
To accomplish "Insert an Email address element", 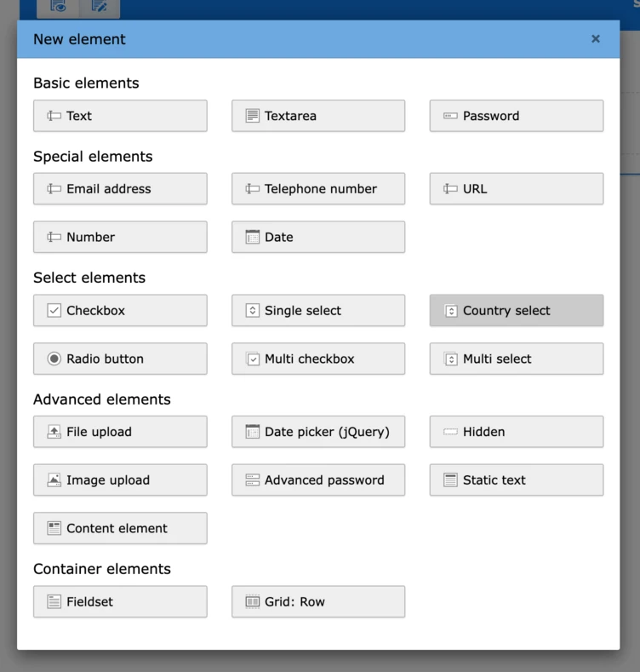I will (x=120, y=188).
